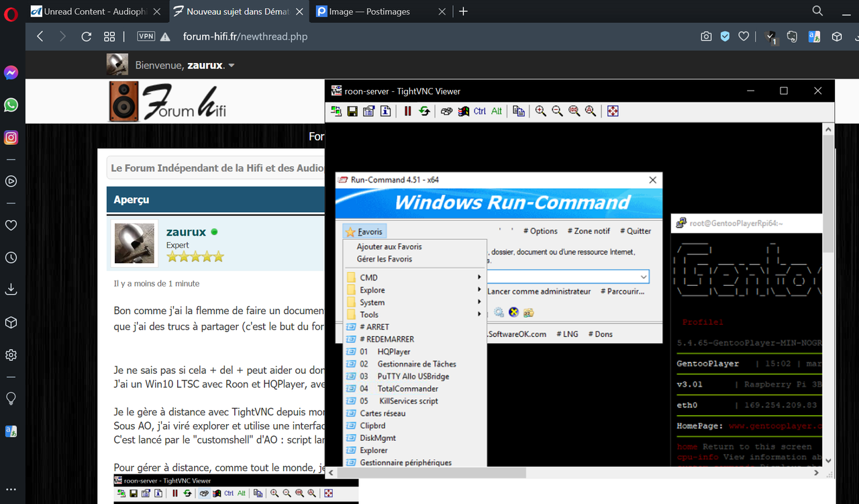Click # Zone notif in Run-Command

pos(589,231)
